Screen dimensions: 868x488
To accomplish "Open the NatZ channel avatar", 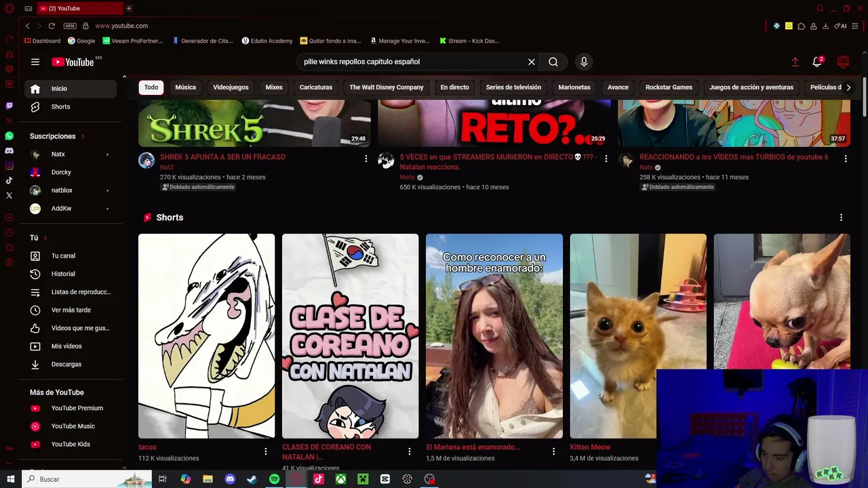I will 146,161.
